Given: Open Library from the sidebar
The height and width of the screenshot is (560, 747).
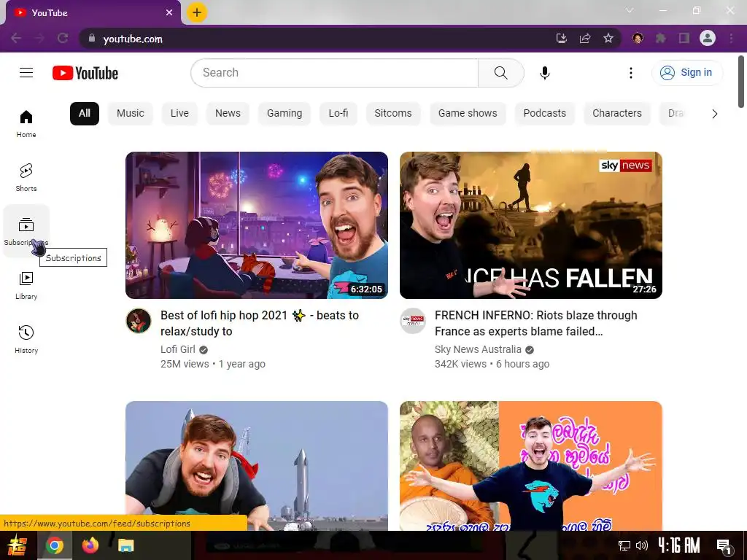Looking at the screenshot, I should pos(26,286).
